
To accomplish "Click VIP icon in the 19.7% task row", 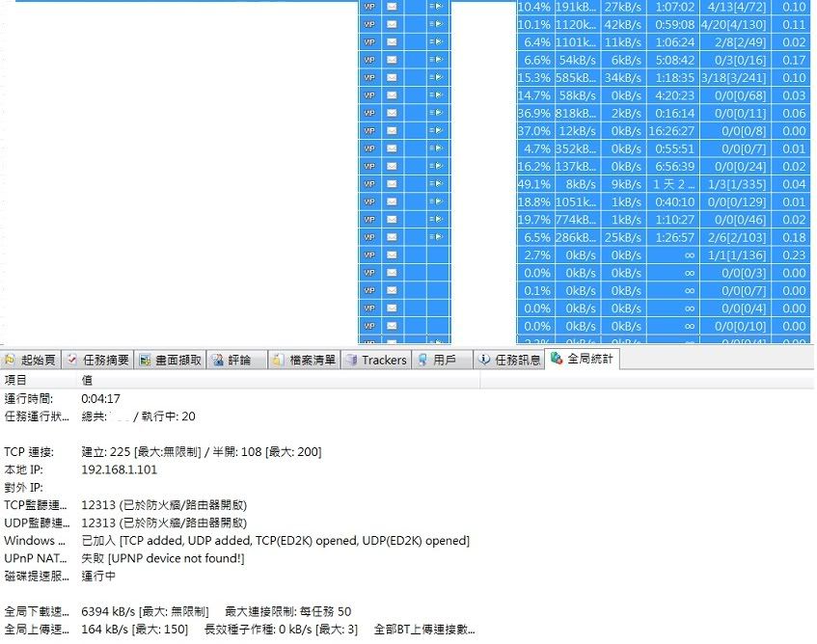I will coord(368,219).
